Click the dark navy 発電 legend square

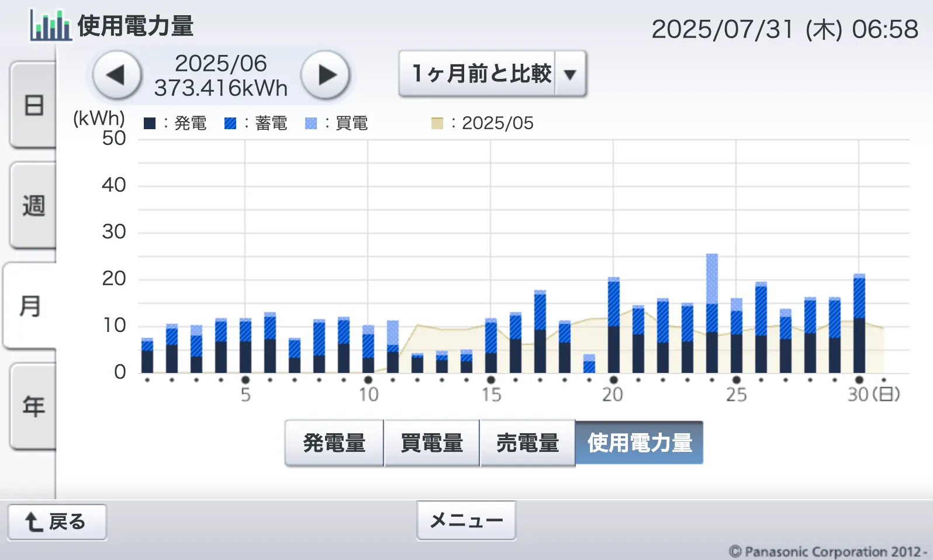click(x=150, y=123)
